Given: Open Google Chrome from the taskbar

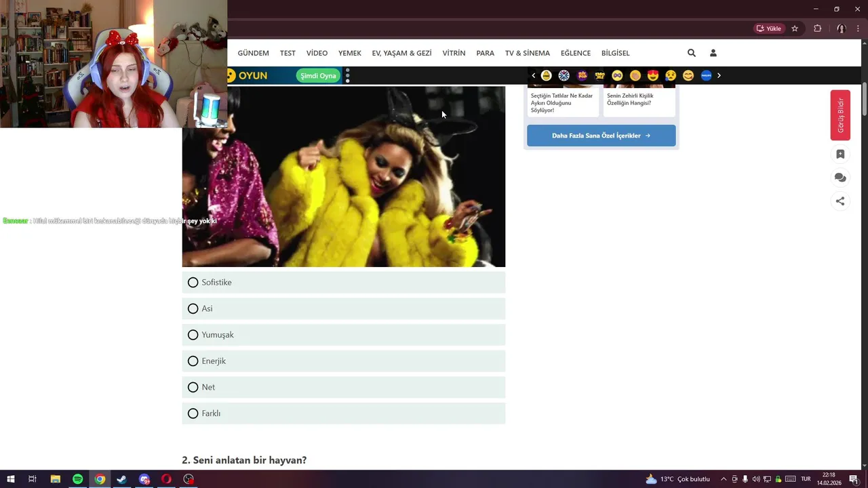Looking at the screenshot, I should (100, 479).
